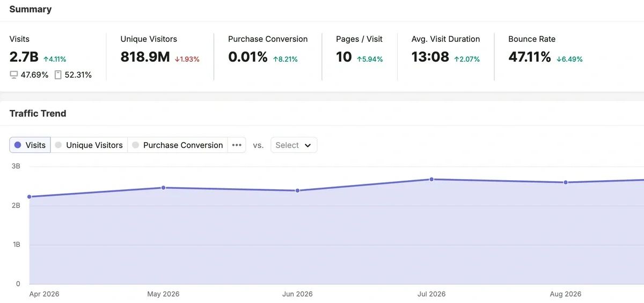This screenshot has height=303, width=644.
Task: Click the red down arrow beside Unique Visitors 1.93%
Action: 177,60
